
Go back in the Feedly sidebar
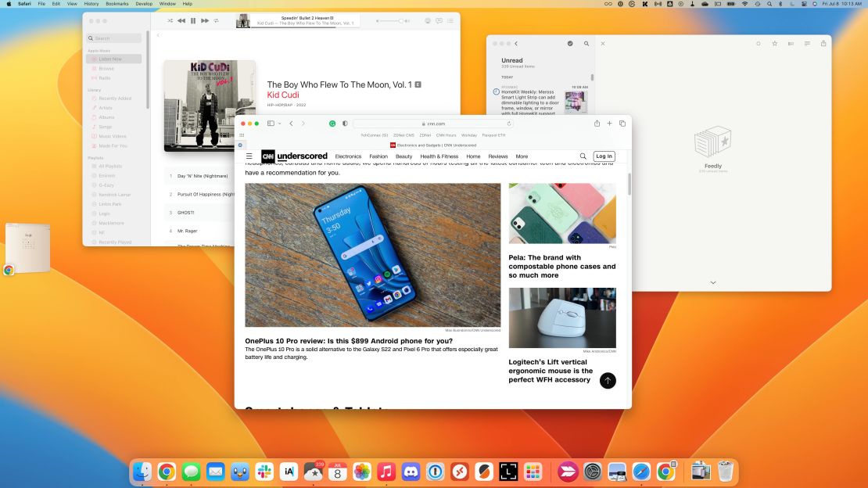tap(516, 43)
